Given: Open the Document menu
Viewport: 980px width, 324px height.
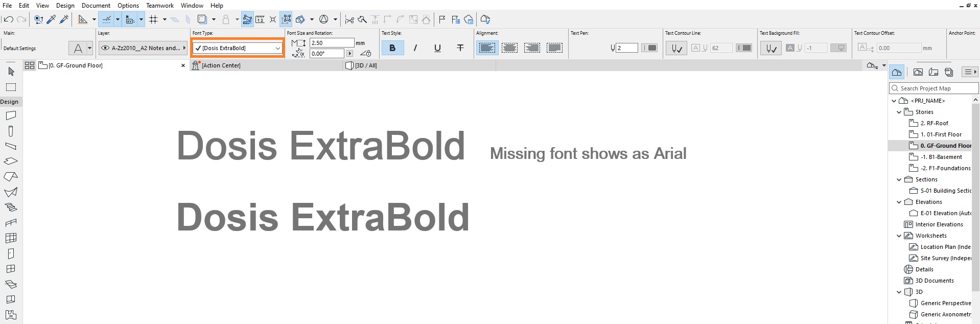Looking at the screenshot, I should coord(96,5).
